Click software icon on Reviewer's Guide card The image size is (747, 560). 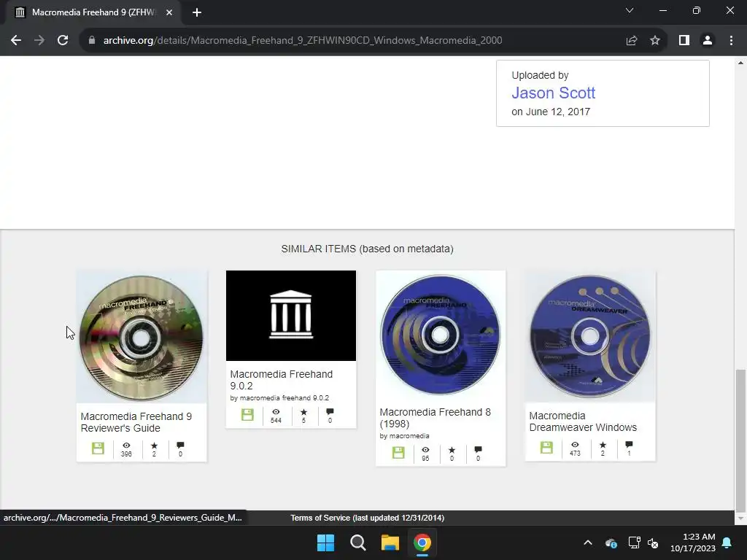(98, 448)
